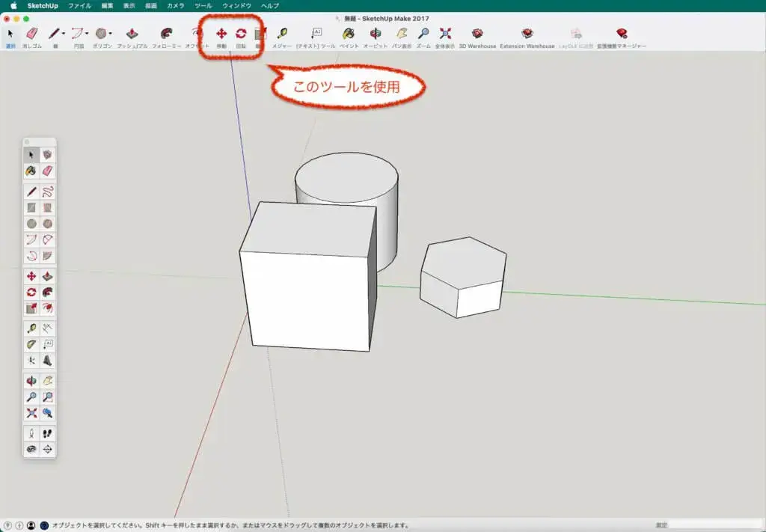This screenshot has width=766, height=532.
Task: Click the プッシュ/プル tool in top toolbar
Action: 132,34
